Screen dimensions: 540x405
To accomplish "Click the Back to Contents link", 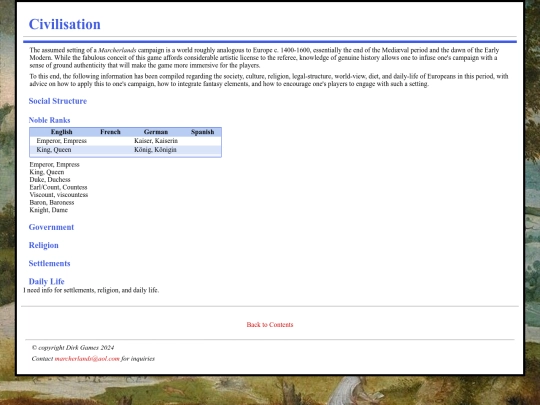I will [270, 324].
